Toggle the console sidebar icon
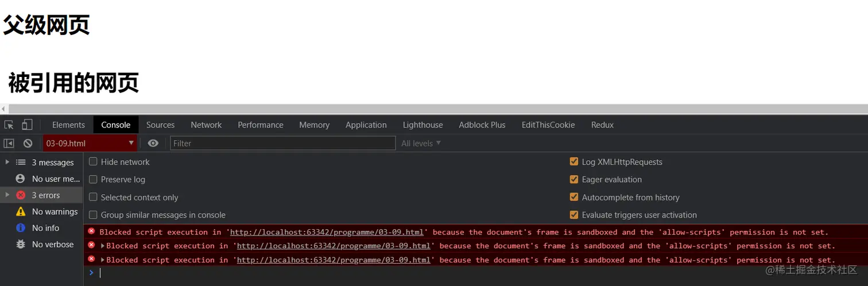 coord(9,143)
